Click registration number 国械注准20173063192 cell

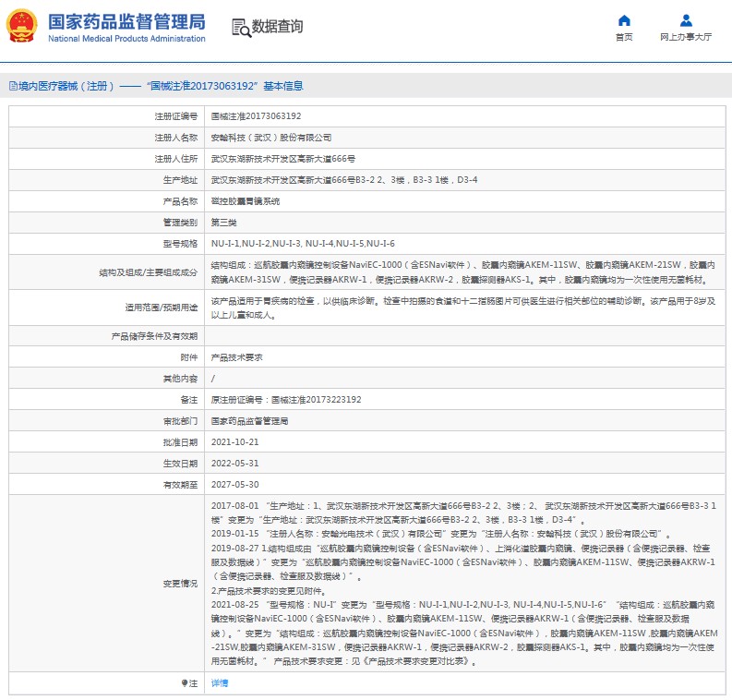256,116
